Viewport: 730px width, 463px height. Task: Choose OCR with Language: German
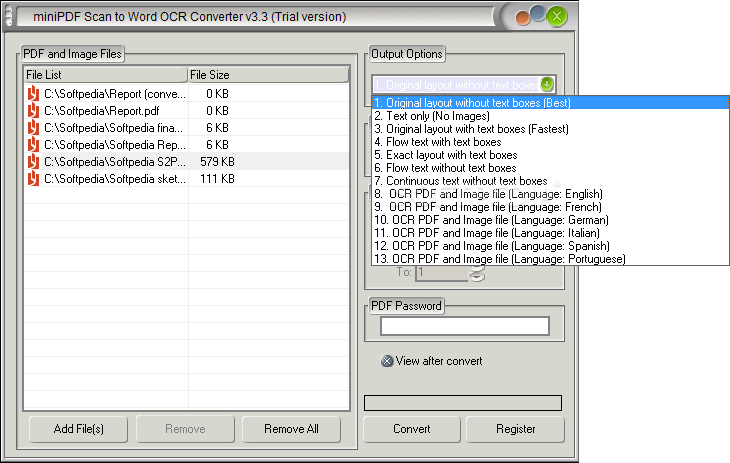(x=550, y=220)
